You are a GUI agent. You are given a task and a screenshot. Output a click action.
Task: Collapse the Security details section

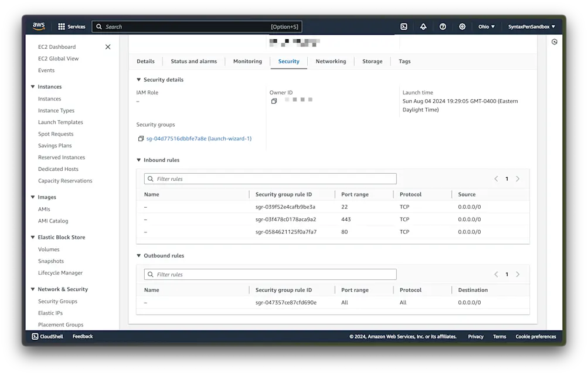tap(139, 80)
